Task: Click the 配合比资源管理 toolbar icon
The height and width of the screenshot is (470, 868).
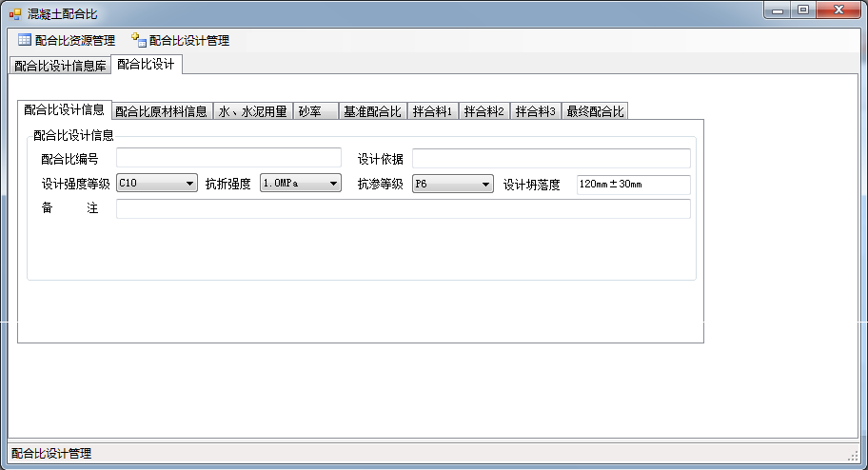Action: [25, 40]
